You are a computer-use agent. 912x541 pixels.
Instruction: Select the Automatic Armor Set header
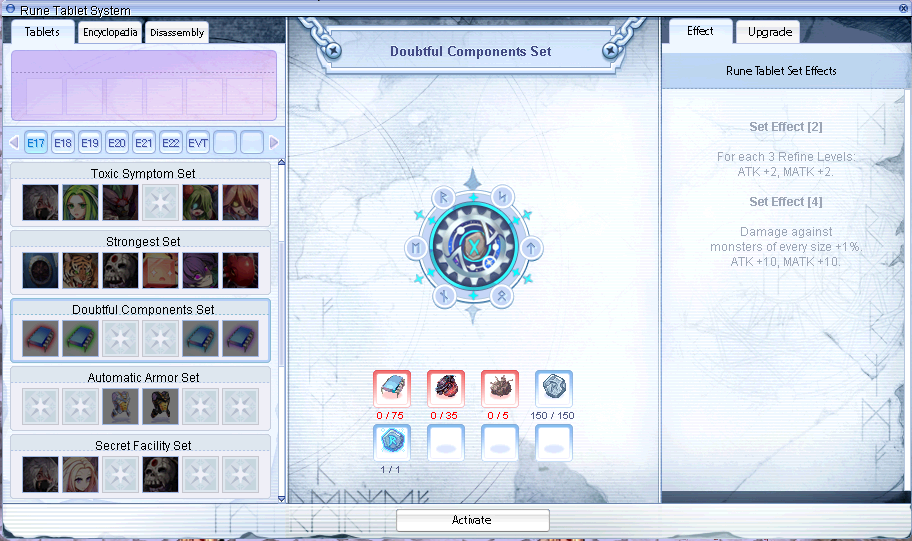tap(143, 378)
